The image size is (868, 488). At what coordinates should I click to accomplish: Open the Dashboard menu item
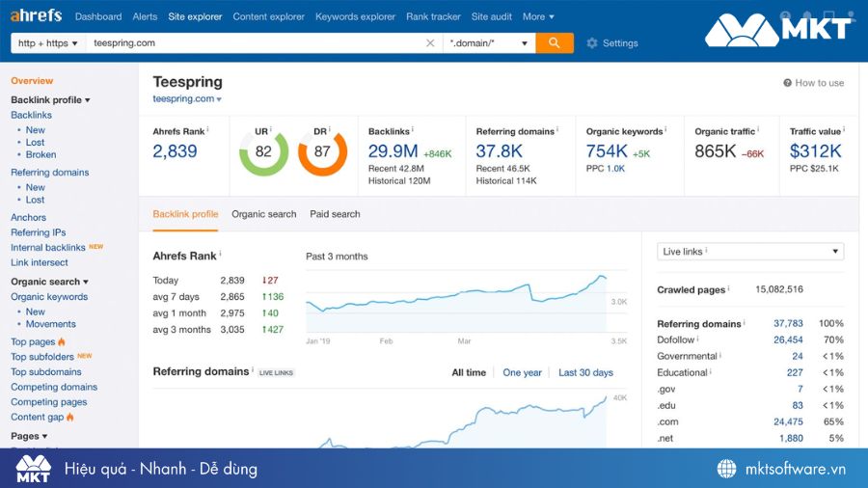[98, 16]
